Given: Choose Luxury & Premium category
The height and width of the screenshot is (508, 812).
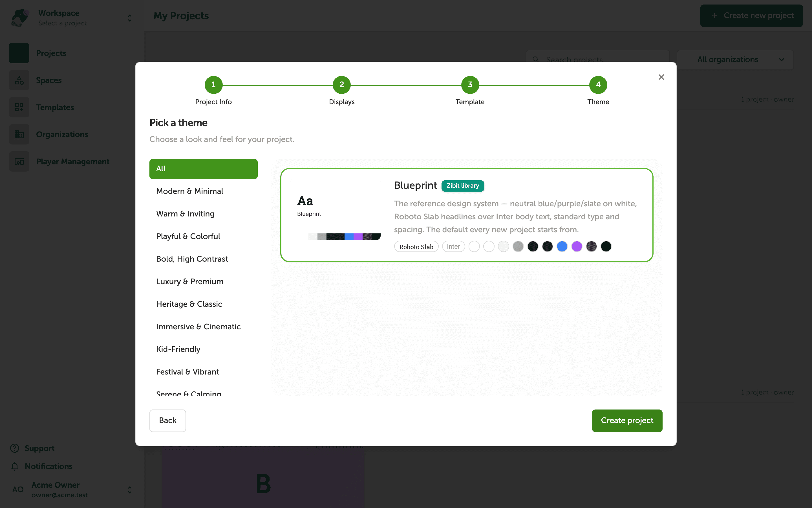Looking at the screenshot, I should 203,282.
